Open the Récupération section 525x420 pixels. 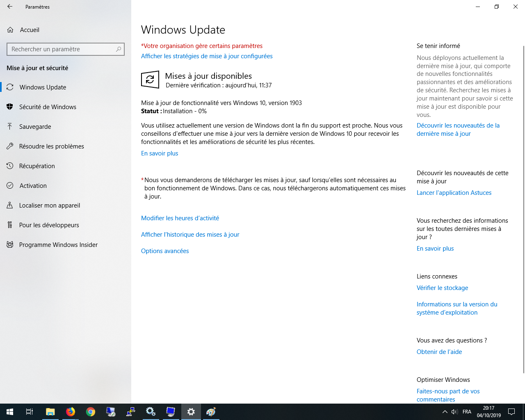(66, 166)
